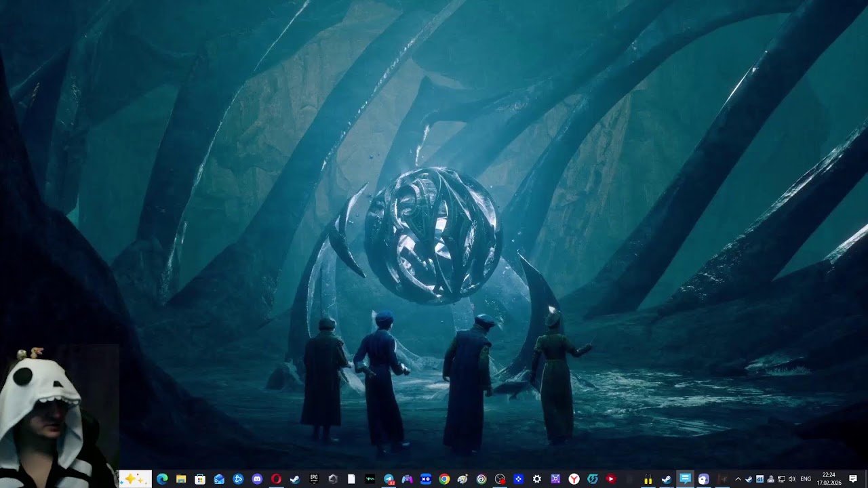The height and width of the screenshot is (488, 868).
Task: Show hidden system tray icons
Action: click(738, 479)
